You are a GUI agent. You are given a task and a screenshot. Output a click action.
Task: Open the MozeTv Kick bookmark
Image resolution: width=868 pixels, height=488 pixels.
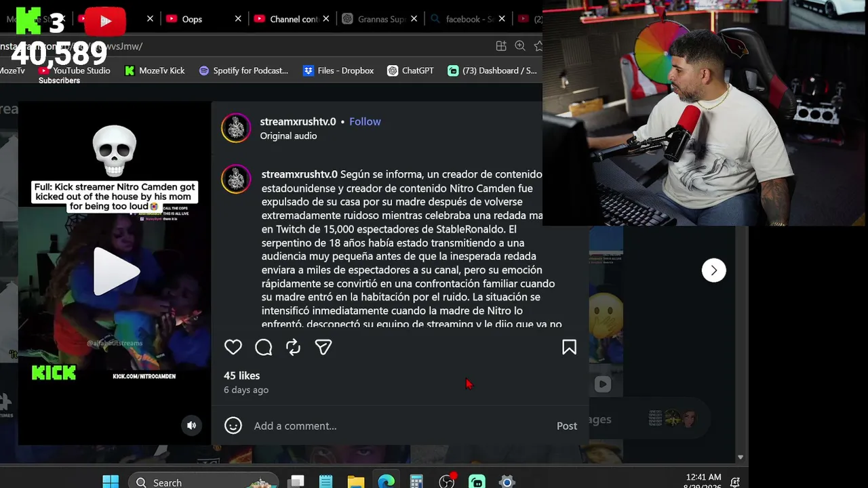point(155,70)
